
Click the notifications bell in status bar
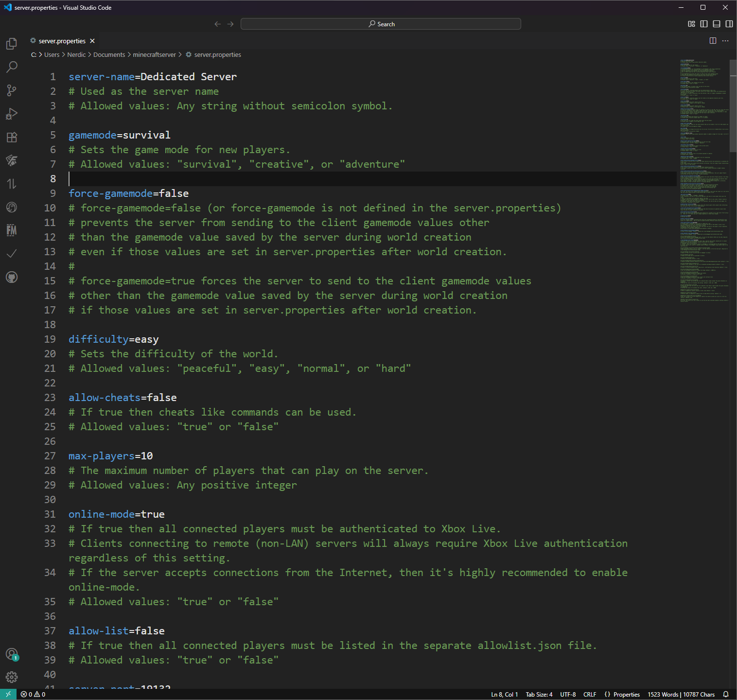726,694
